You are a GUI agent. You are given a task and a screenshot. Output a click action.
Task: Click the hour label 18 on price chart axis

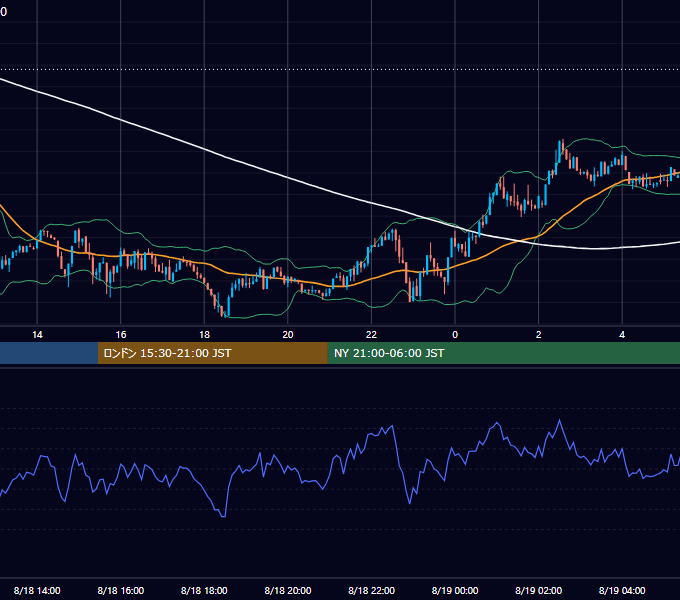[x=204, y=335]
